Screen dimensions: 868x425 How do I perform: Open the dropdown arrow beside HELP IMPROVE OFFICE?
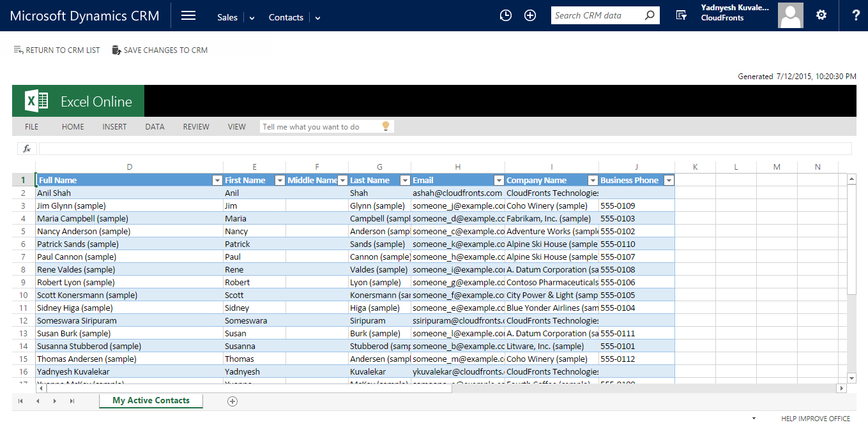[754, 419]
